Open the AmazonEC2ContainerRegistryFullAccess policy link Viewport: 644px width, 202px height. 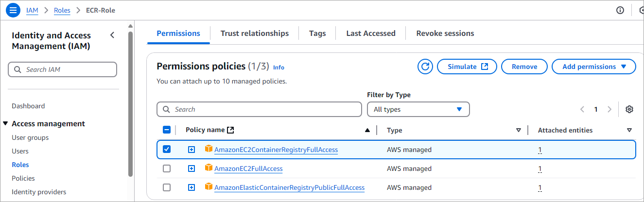point(276,150)
